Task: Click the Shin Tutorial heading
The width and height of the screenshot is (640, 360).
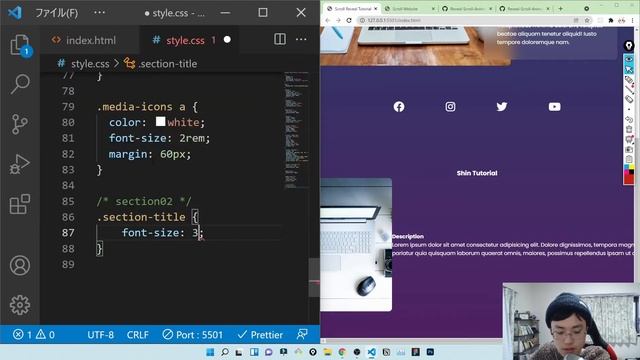Action: [477, 173]
